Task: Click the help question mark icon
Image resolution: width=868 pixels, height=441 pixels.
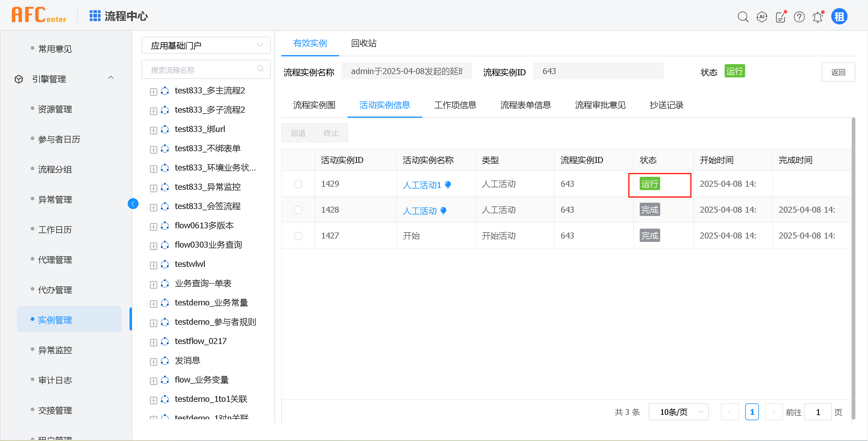Action: point(799,17)
